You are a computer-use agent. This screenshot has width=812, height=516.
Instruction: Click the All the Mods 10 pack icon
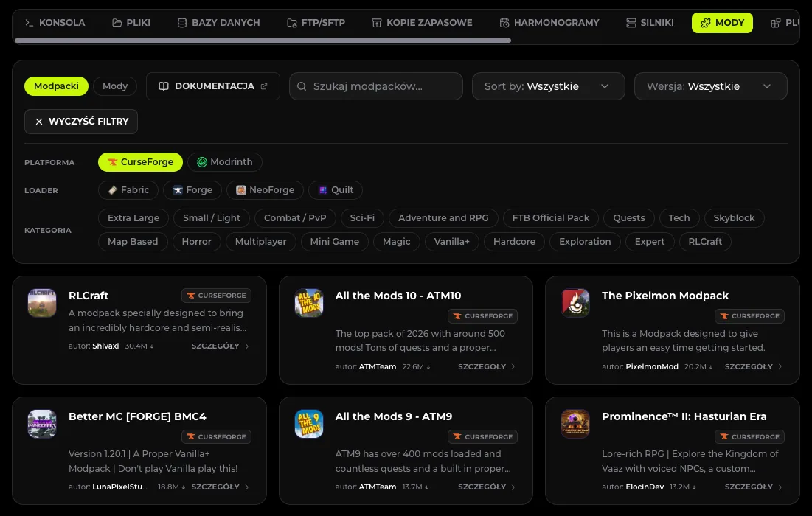308,303
